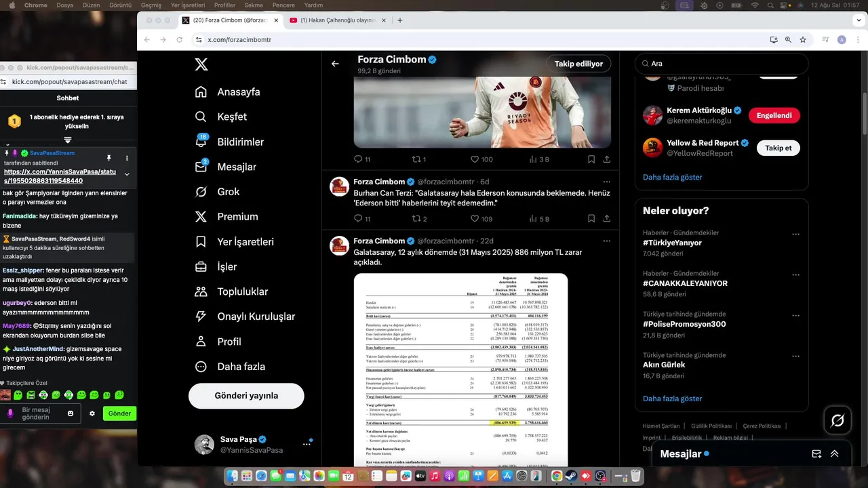Expand Mesajlar drawer with double chevron
The width and height of the screenshot is (868, 488).
point(835,454)
